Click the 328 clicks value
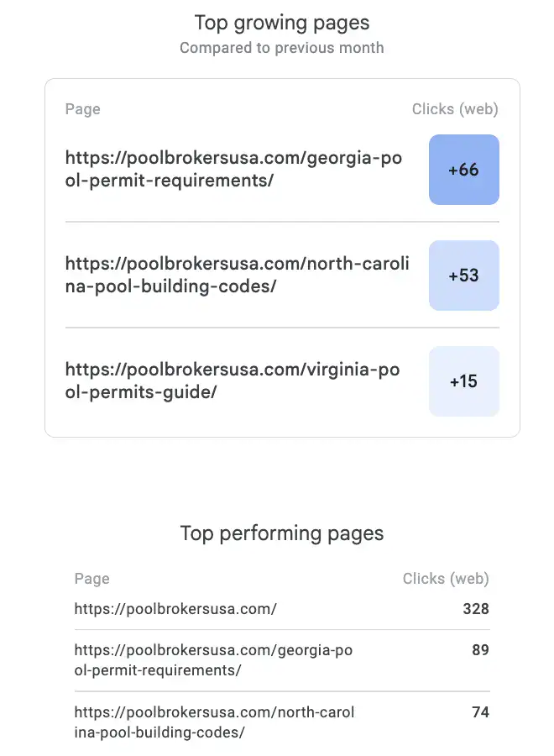The image size is (554, 756). pos(476,609)
